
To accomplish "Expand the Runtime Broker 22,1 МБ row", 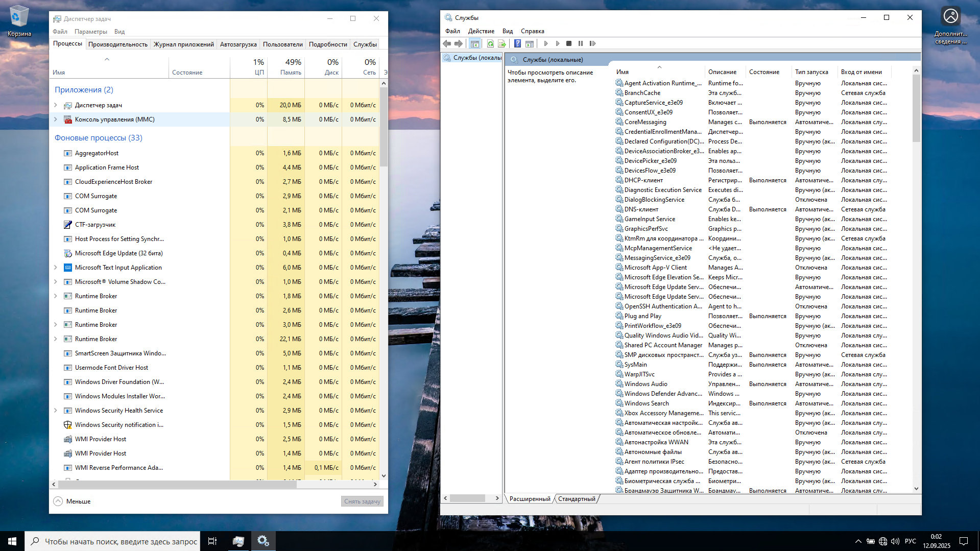I will click(56, 339).
